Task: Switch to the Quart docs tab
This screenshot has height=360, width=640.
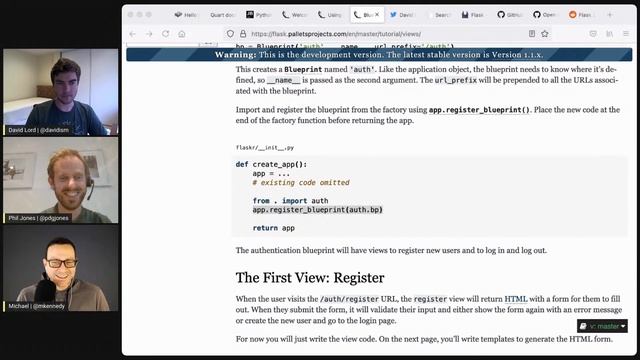Action: click(x=222, y=15)
